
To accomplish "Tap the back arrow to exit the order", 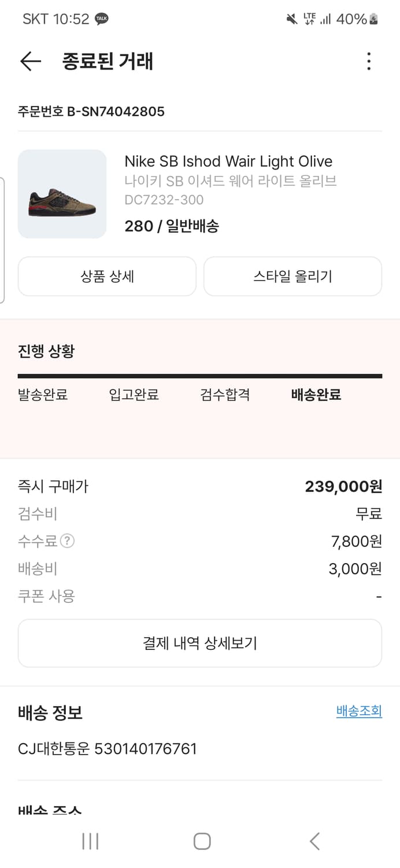I will 30,61.
